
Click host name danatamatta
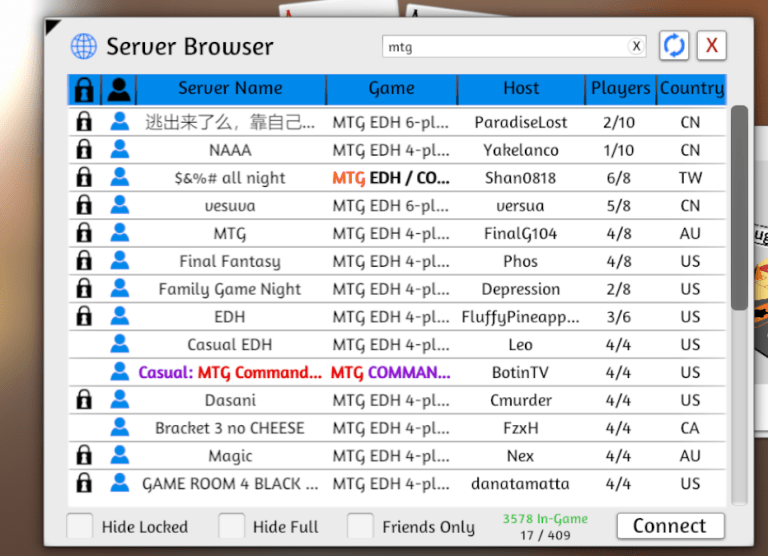pyautogui.click(x=521, y=484)
